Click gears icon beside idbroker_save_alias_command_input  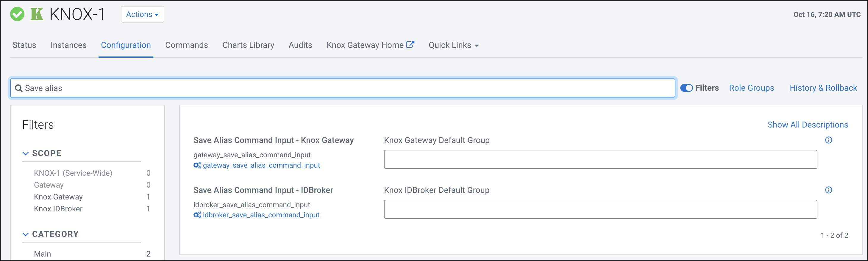197,215
